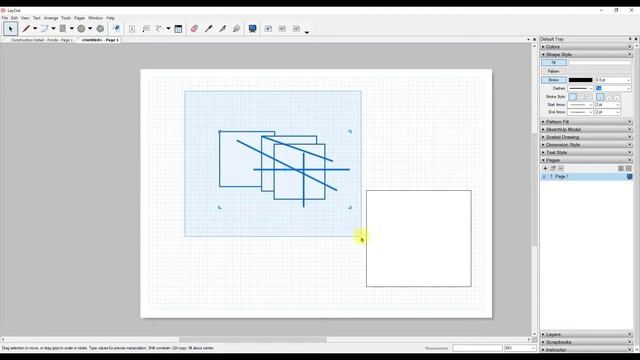
Task: Open Circle tool options dropdown arrow
Action: tap(90, 29)
